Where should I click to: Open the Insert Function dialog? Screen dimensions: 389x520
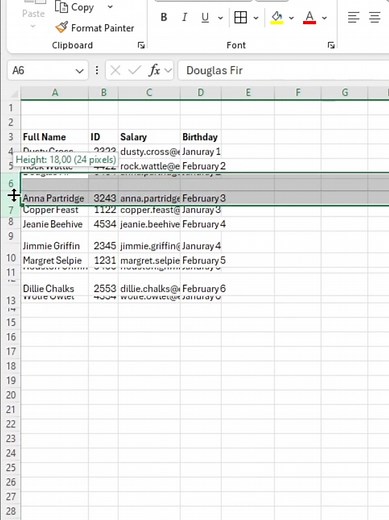pyautogui.click(x=154, y=70)
